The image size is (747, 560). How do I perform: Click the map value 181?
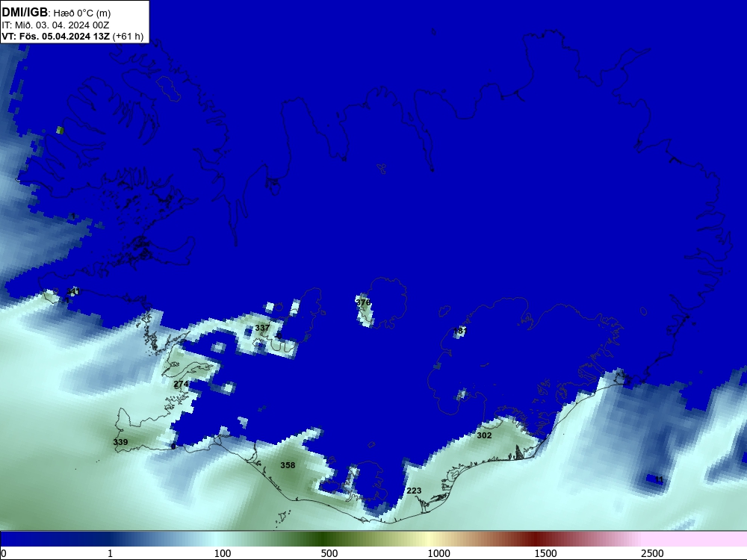click(460, 331)
